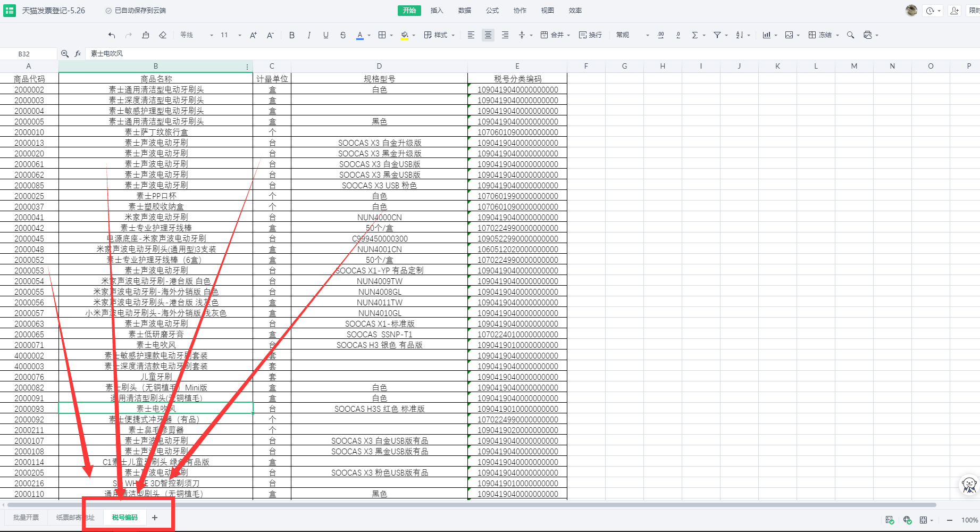This screenshot has height=532, width=980.
Task: Click the zoom icon beside name box
Action: tap(65, 54)
